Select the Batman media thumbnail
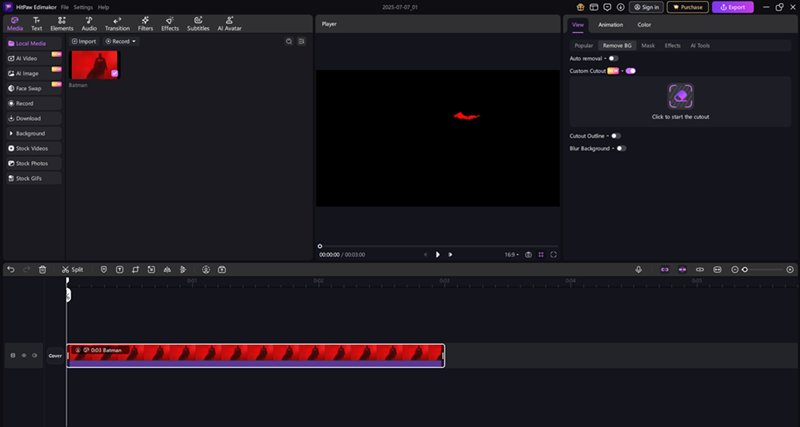The height and width of the screenshot is (427, 800). pyautogui.click(x=95, y=65)
